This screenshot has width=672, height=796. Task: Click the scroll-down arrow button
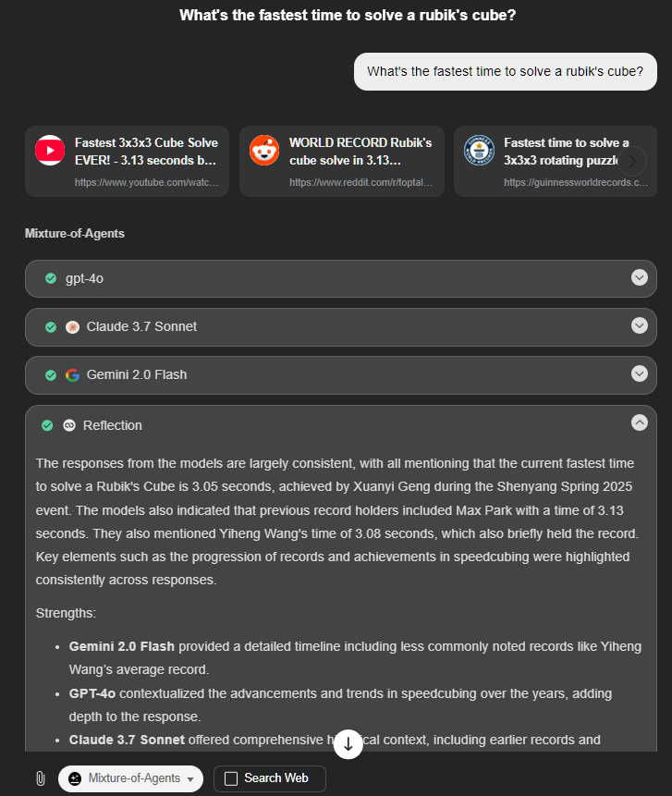point(348,744)
